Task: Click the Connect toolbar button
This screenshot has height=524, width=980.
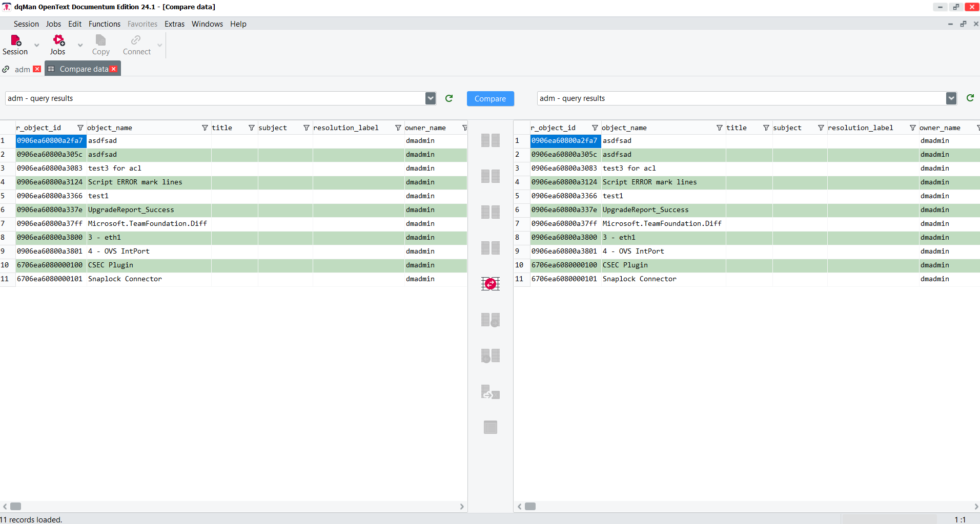Action: click(x=137, y=45)
